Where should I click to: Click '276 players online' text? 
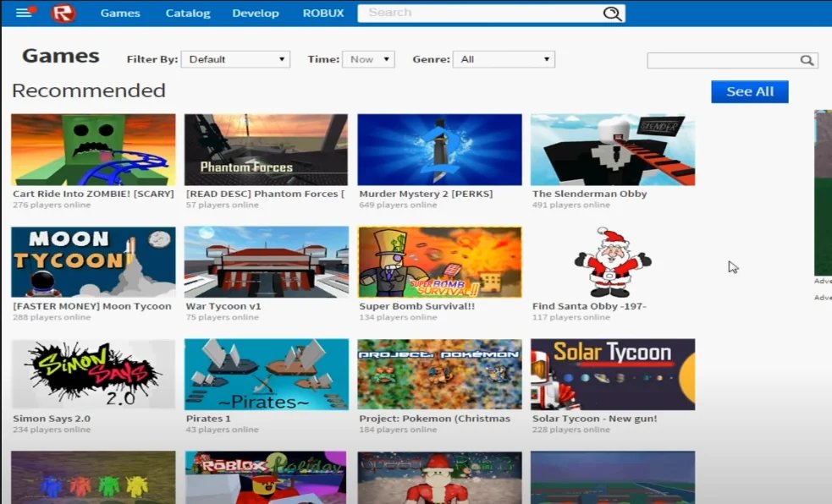[52, 205]
